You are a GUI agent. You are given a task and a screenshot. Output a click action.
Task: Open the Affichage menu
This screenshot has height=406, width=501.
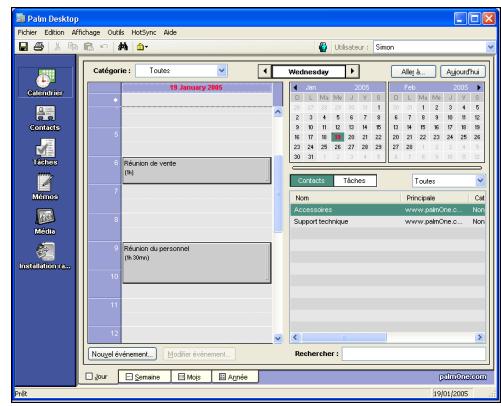tap(86, 32)
